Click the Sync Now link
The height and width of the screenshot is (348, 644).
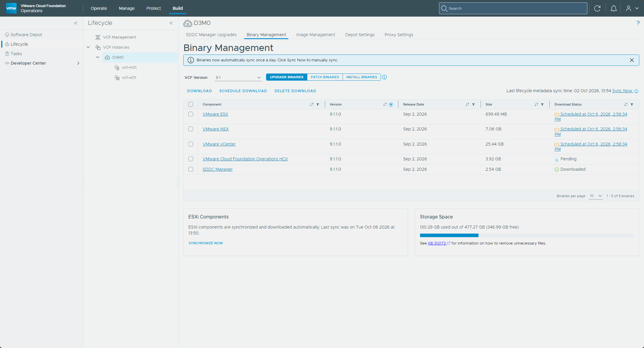click(622, 91)
